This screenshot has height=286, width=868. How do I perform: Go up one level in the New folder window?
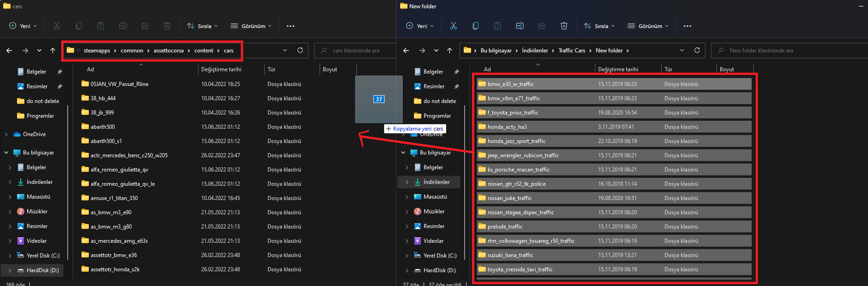[x=450, y=51]
